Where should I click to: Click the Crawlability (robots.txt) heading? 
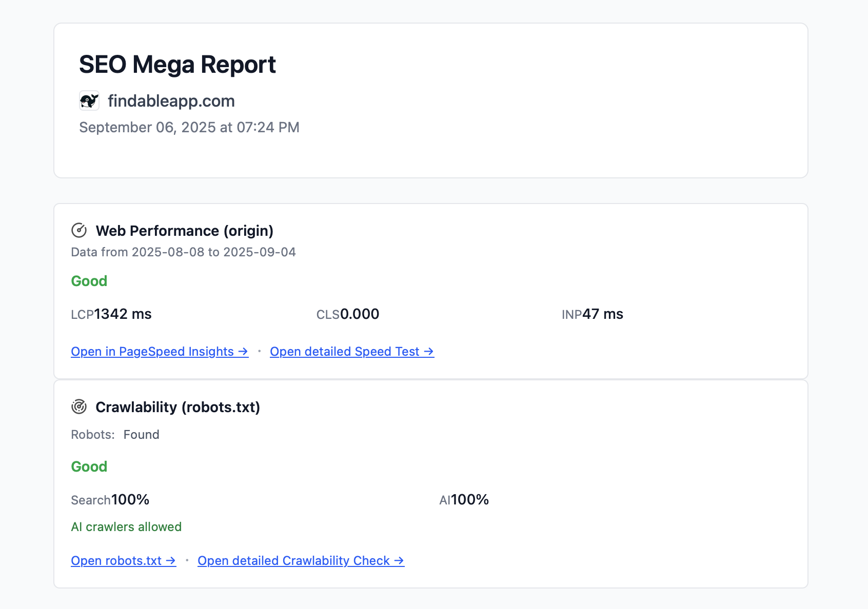pos(177,407)
